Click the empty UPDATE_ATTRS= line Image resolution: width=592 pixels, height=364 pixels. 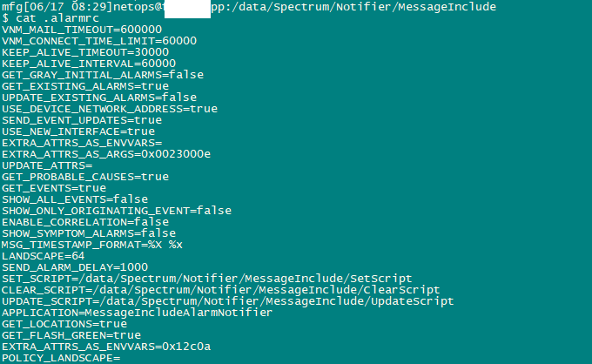(x=47, y=165)
